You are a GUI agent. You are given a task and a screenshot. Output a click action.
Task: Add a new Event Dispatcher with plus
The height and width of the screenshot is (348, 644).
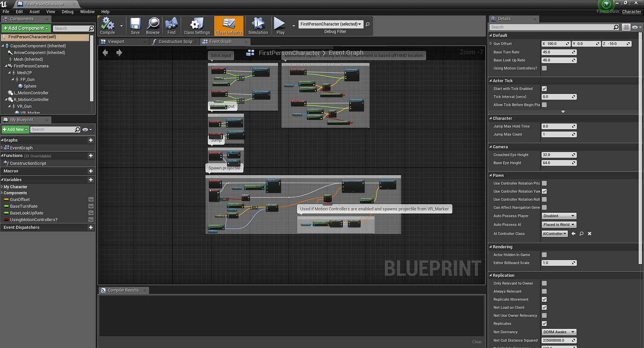(91, 228)
